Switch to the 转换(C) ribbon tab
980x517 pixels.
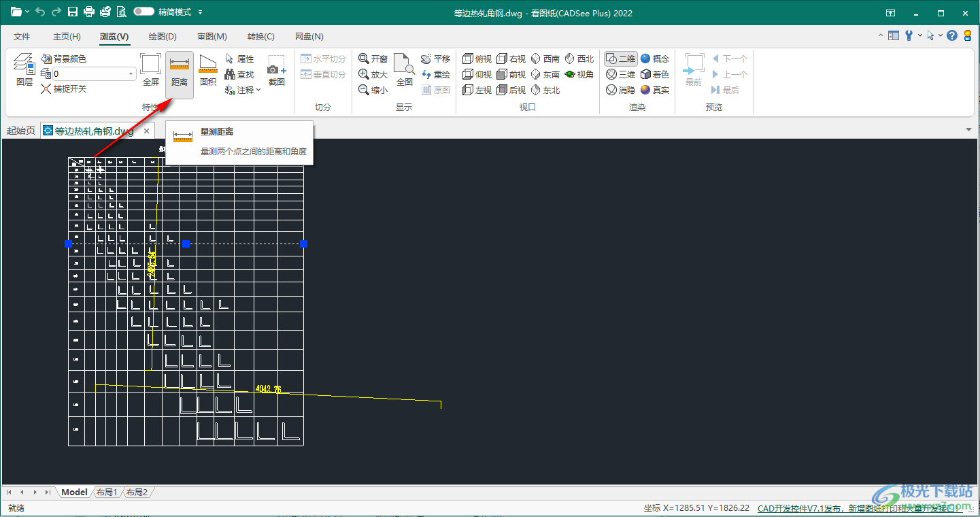[261, 37]
